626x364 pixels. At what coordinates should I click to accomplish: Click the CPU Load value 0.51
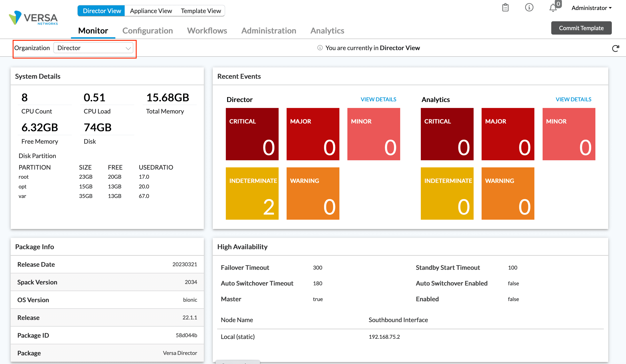tap(94, 98)
